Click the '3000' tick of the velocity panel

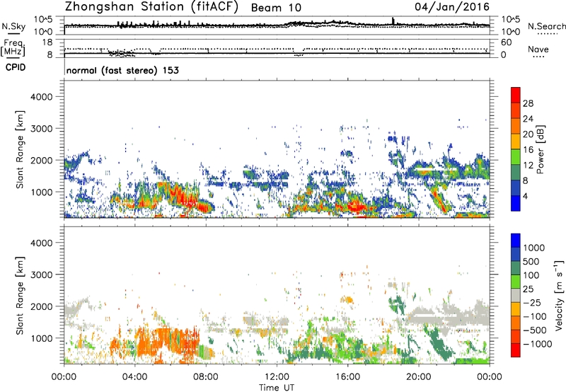42,275
